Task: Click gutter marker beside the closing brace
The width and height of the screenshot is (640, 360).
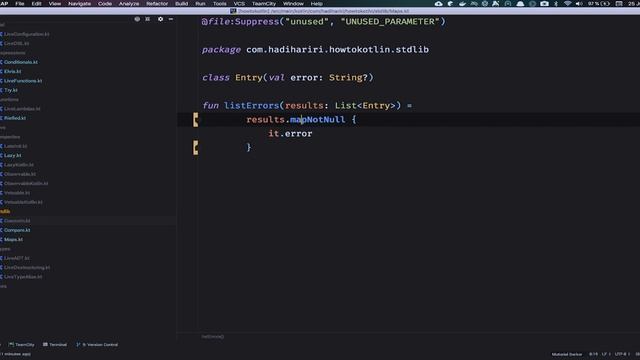Action: coord(196,148)
